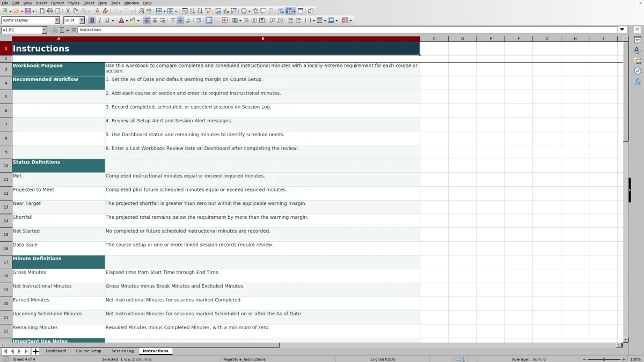The width and height of the screenshot is (644, 362).
Task: Click the Center Horizontally icon
Action: (x=155, y=20)
